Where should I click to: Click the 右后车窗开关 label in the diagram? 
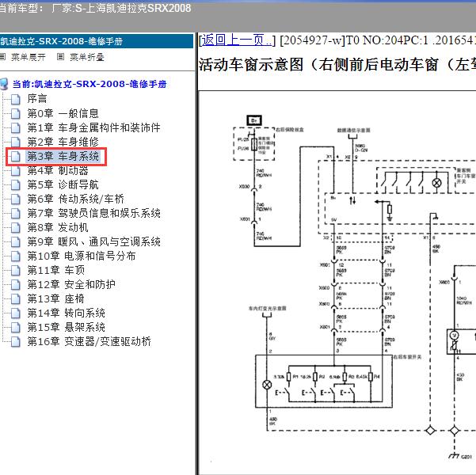[407, 357]
